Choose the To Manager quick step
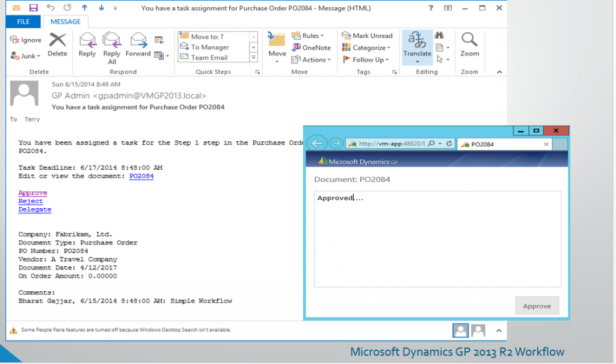 (x=214, y=47)
